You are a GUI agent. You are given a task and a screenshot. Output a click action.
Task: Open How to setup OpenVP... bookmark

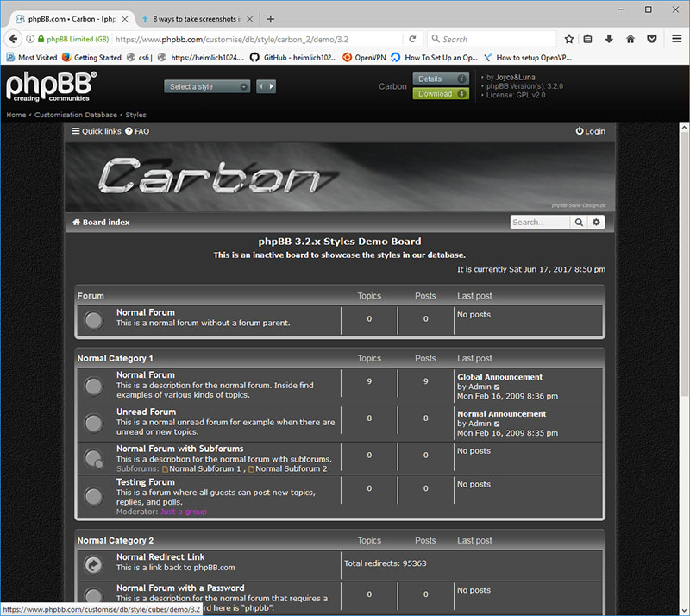(x=528, y=57)
